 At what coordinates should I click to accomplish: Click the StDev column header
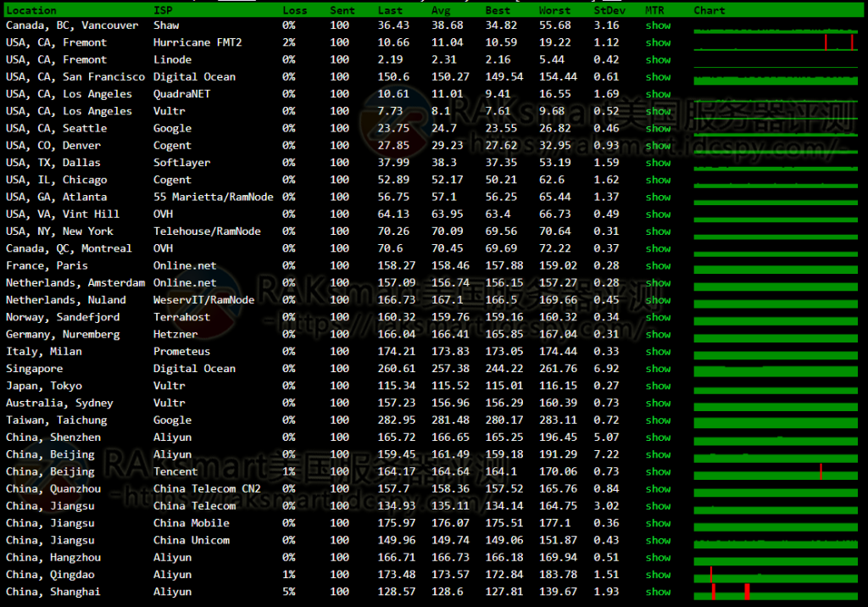coord(609,10)
